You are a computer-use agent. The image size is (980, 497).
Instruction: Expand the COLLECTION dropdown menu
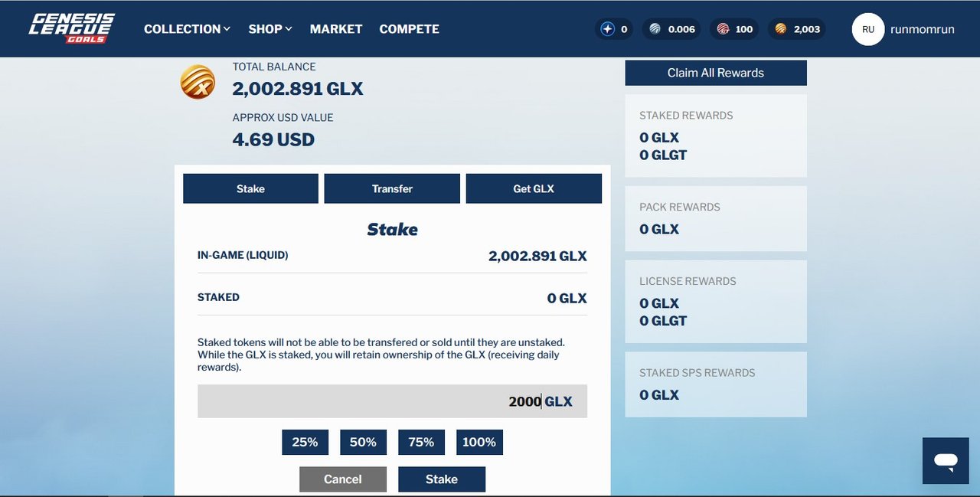pyautogui.click(x=187, y=29)
